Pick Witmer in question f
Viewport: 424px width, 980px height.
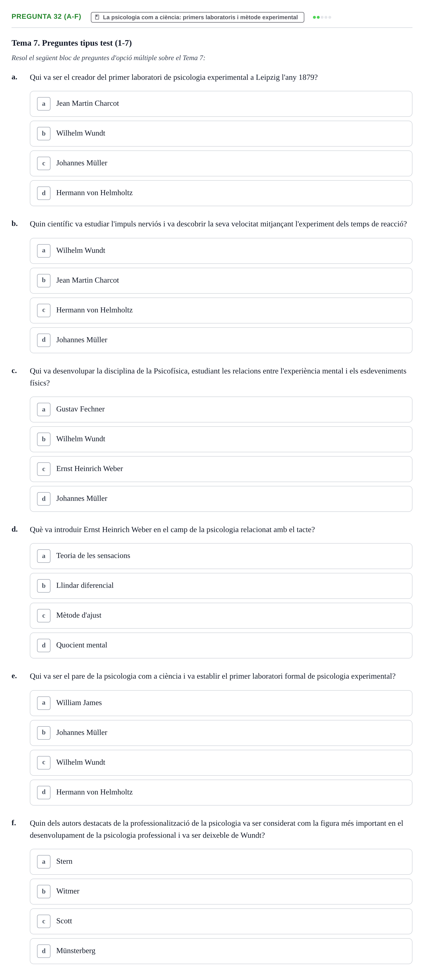click(221, 892)
